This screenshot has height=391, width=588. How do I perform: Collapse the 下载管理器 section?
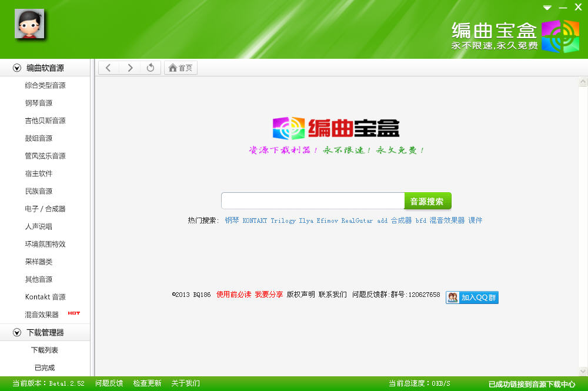17,333
